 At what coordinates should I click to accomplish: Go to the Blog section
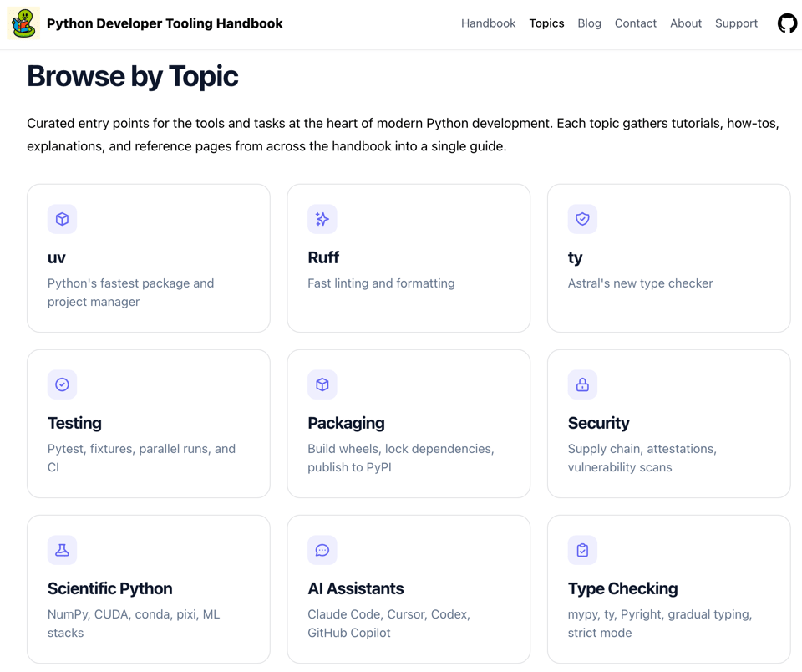click(589, 23)
